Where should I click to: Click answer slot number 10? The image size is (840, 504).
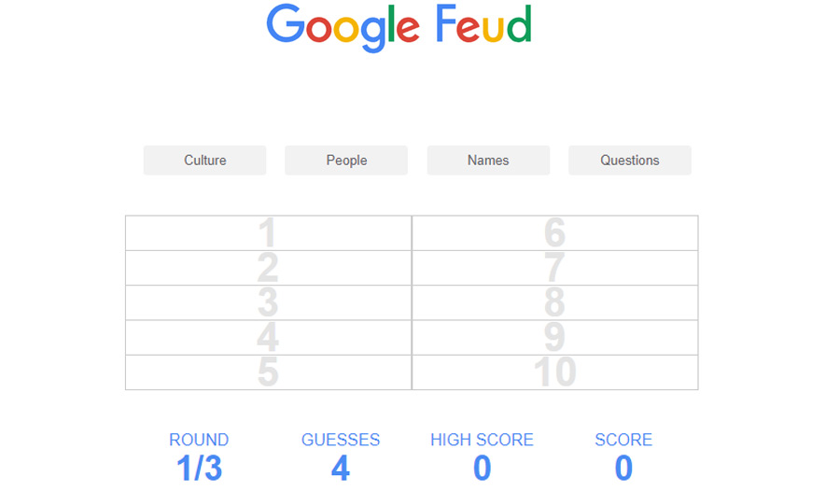coord(554,372)
